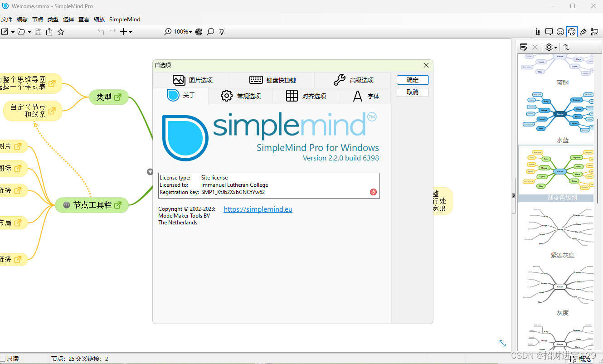Open the add-node dropdown arrow
603x364 pixels.
coord(130,32)
